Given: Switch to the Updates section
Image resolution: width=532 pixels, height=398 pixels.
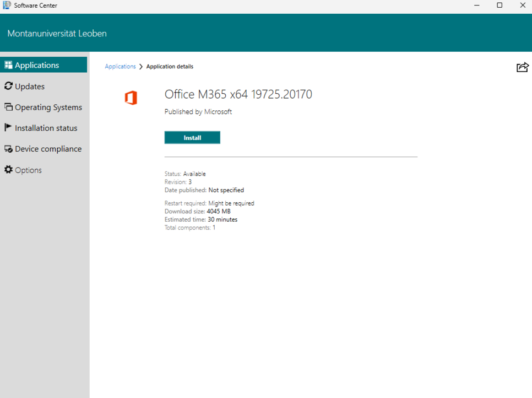Looking at the screenshot, I should point(30,86).
